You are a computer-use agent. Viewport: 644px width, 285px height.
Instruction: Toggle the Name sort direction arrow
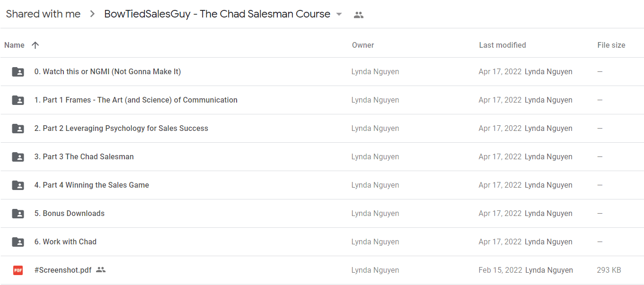(35, 45)
